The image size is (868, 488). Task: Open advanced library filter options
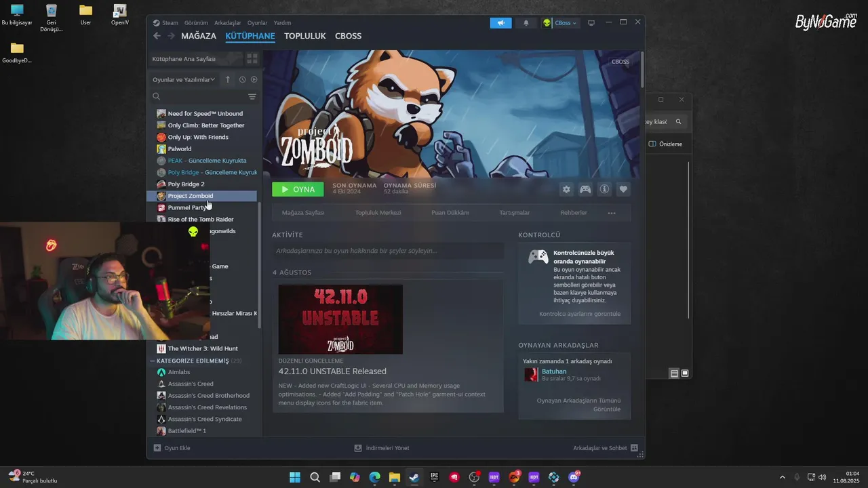pos(252,97)
